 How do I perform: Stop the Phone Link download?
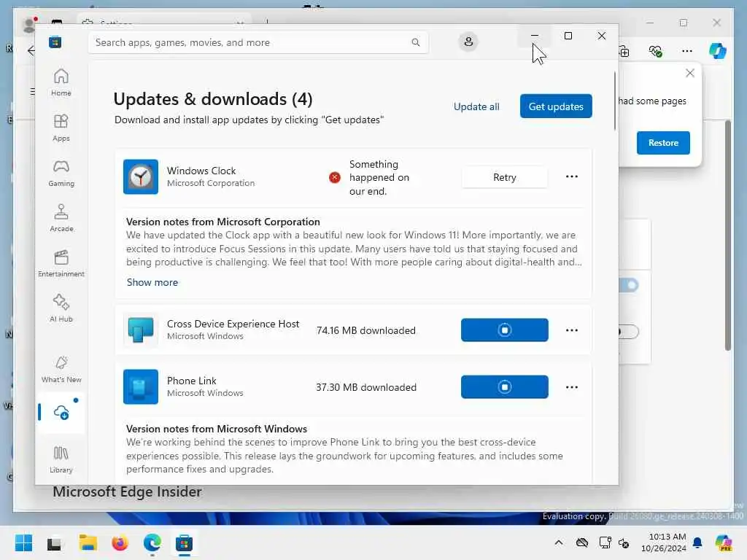click(505, 386)
